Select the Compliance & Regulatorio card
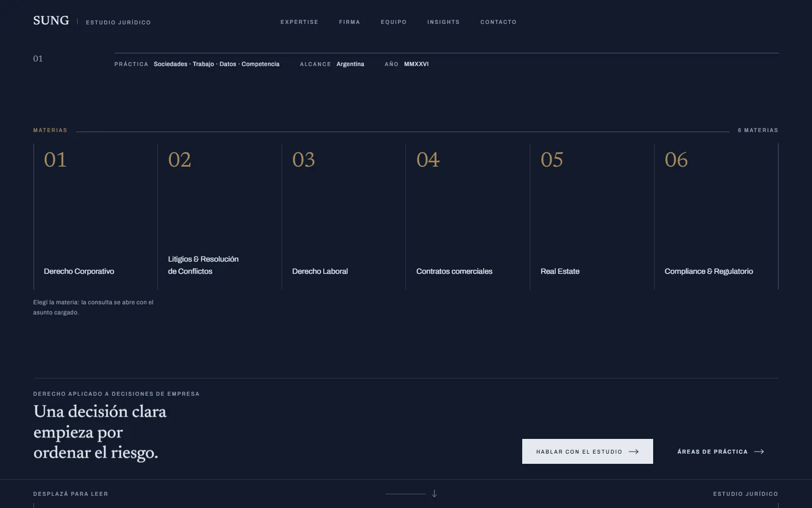 716,216
